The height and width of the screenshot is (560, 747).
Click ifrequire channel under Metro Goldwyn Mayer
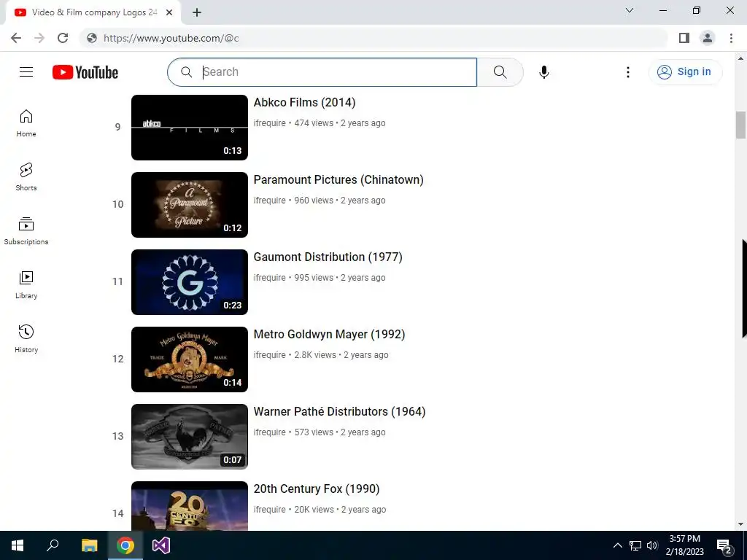[270, 355]
